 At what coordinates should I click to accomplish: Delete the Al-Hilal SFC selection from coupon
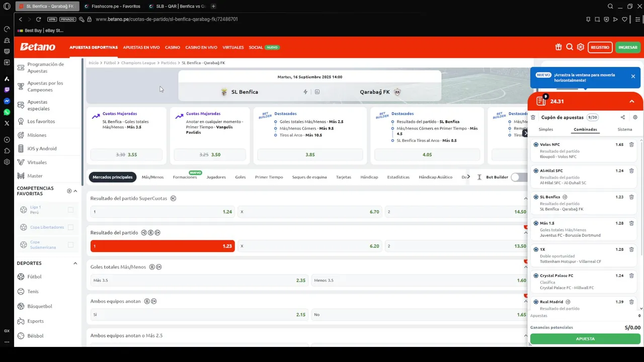tap(631, 171)
